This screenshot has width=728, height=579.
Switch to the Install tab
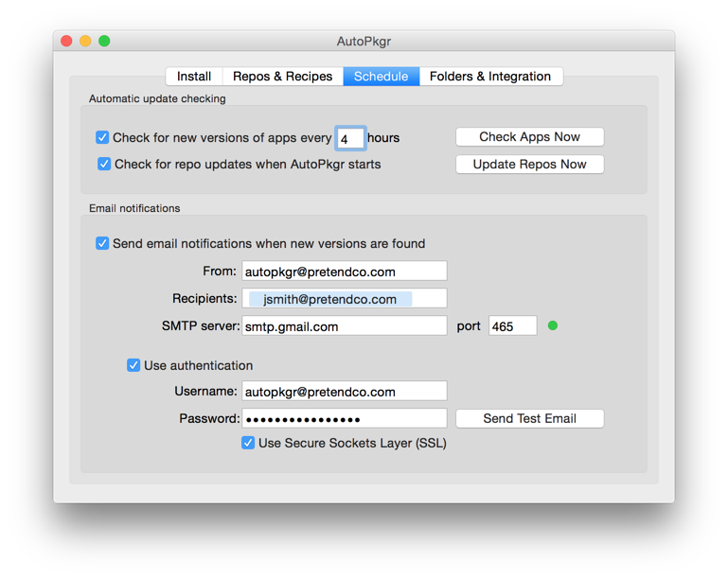pos(194,76)
